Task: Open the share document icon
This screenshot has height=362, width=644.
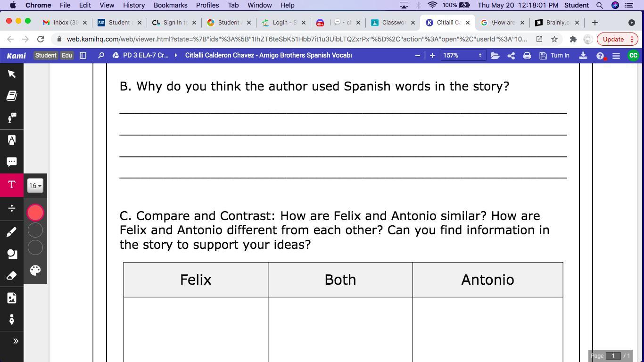Action: point(511,56)
